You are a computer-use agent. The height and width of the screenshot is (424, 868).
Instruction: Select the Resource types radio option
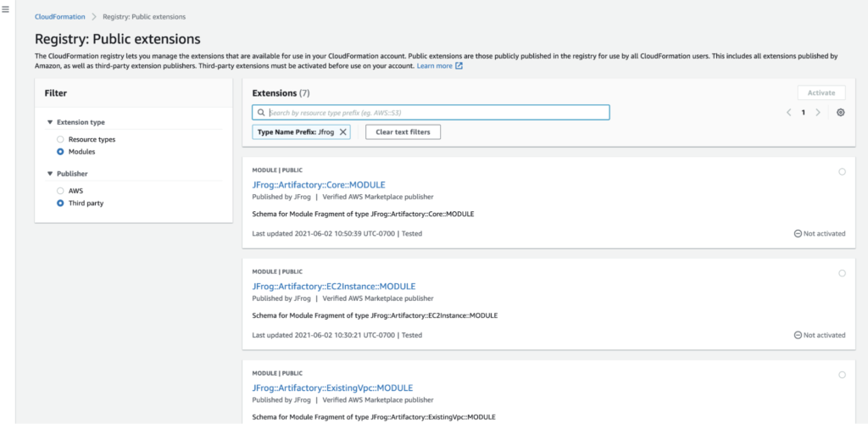(x=60, y=139)
